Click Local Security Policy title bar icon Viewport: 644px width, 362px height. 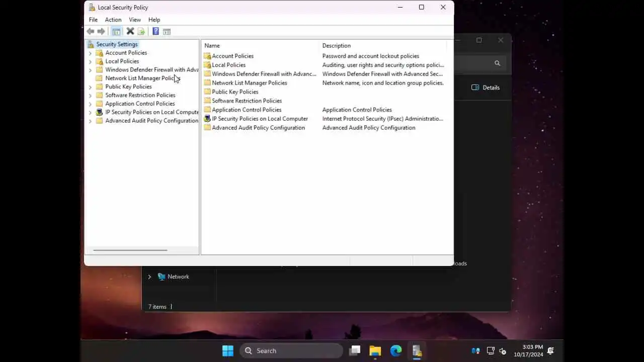tap(92, 7)
